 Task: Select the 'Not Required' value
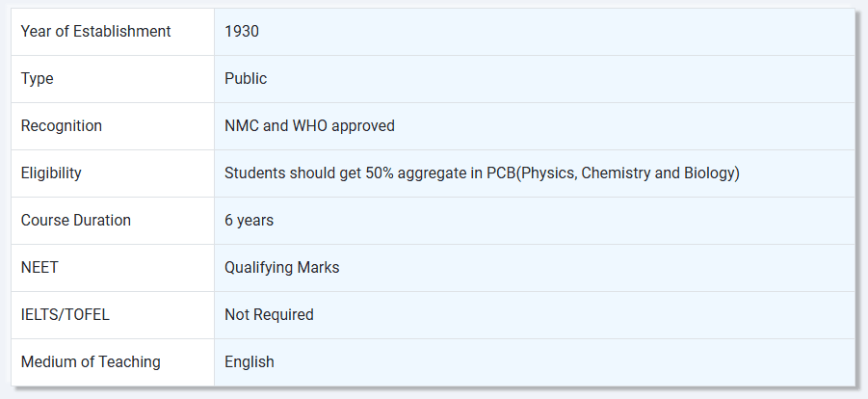point(269,315)
